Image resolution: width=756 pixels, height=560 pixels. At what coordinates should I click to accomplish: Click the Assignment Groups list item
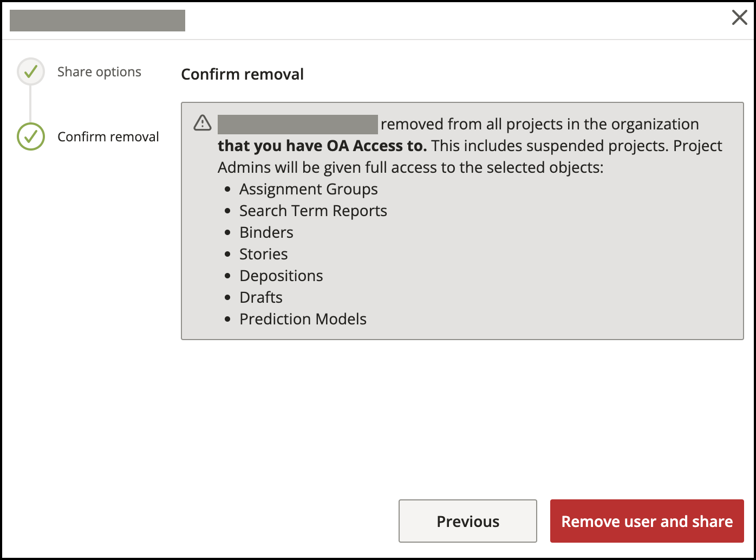(309, 189)
